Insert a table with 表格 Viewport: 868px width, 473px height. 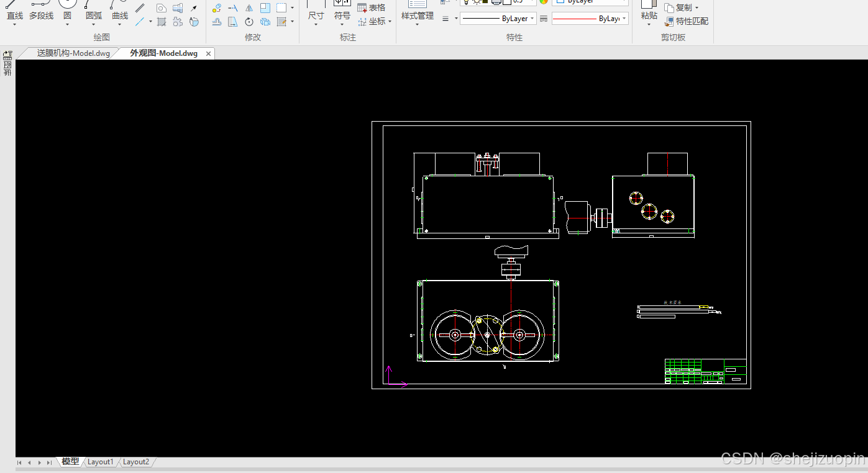click(372, 7)
